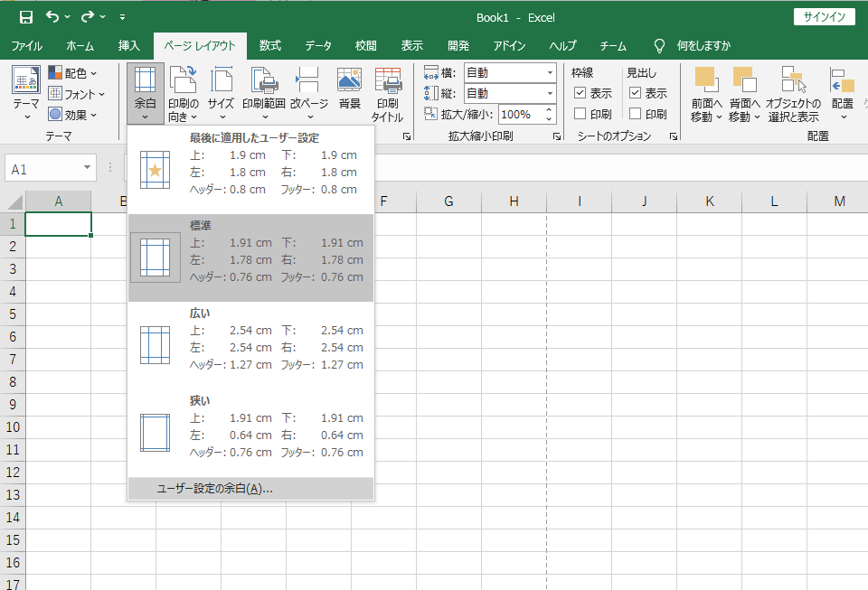Open the 配色 theme colors picker
Image resolution: width=868 pixels, height=590 pixels.
[72, 73]
